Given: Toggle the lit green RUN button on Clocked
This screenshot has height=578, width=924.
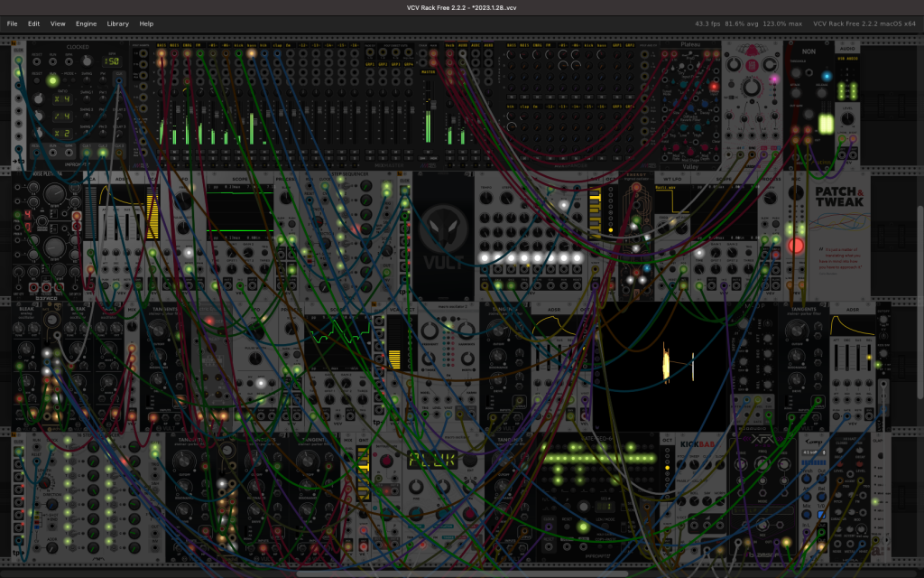Looking at the screenshot, I should (x=53, y=80).
